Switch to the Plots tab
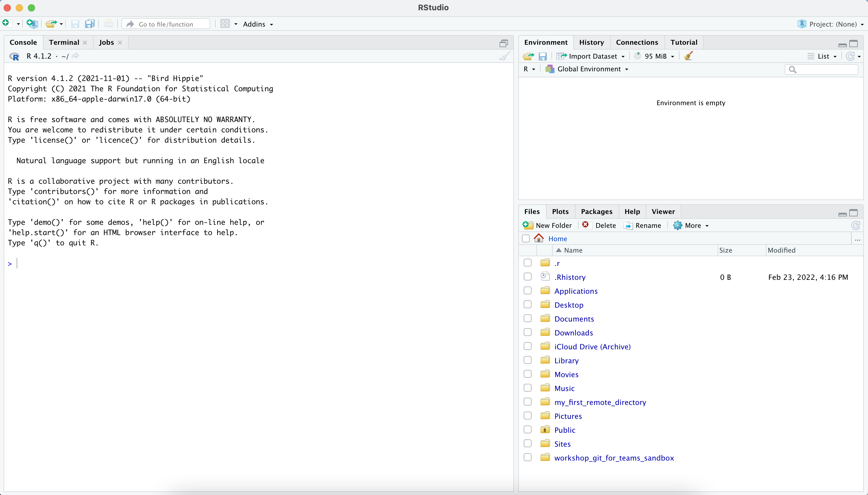The height and width of the screenshot is (495, 868). (560, 212)
